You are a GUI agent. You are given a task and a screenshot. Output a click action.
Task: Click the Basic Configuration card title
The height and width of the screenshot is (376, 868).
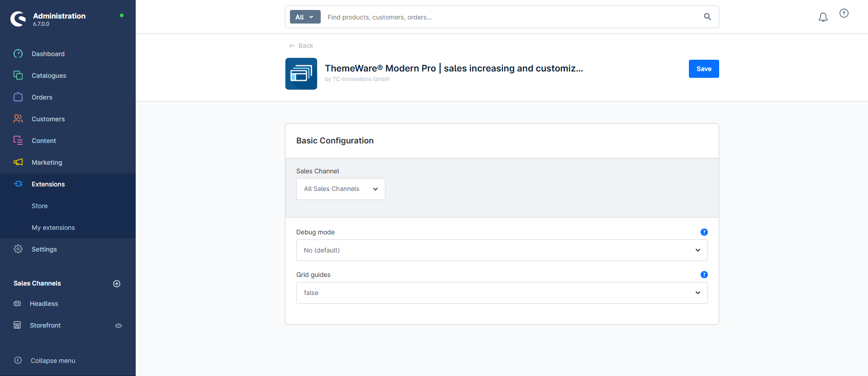coord(335,141)
